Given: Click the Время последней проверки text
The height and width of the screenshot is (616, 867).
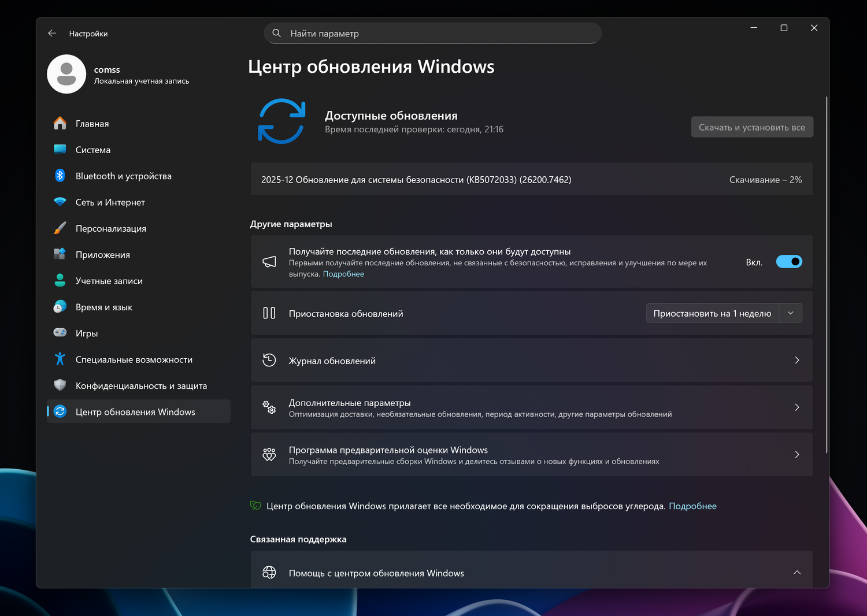Looking at the screenshot, I should (414, 129).
